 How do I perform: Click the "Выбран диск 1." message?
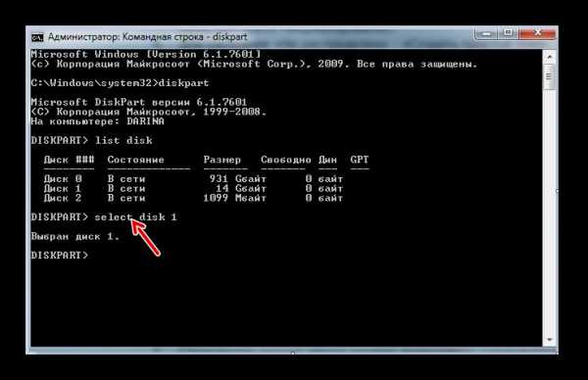(x=75, y=237)
